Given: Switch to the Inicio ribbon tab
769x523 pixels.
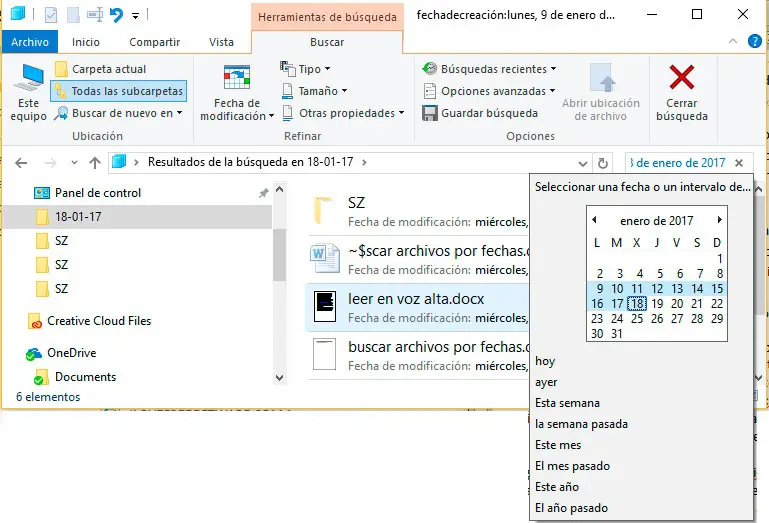Looking at the screenshot, I should tap(86, 42).
